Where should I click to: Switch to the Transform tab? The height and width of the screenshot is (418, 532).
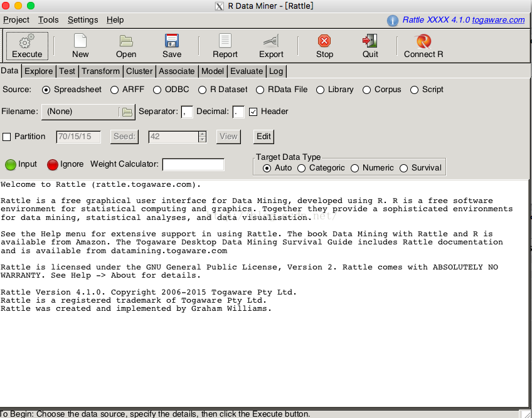coord(100,71)
